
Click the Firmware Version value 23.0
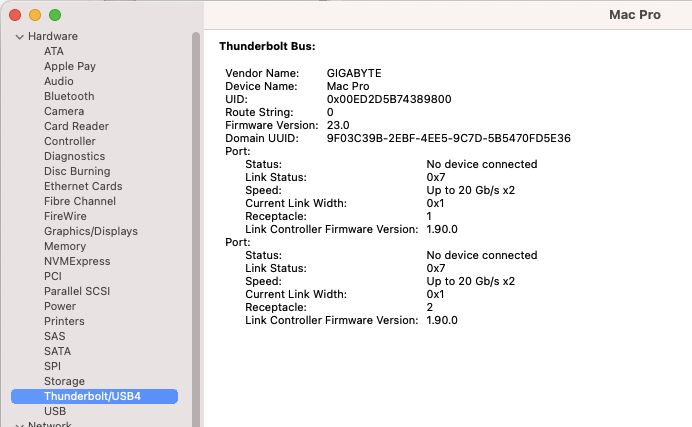[338, 125]
